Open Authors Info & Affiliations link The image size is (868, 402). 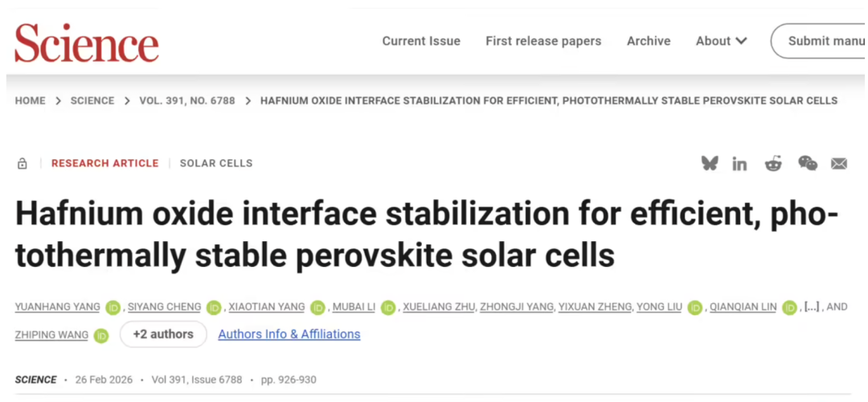click(289, 334)
